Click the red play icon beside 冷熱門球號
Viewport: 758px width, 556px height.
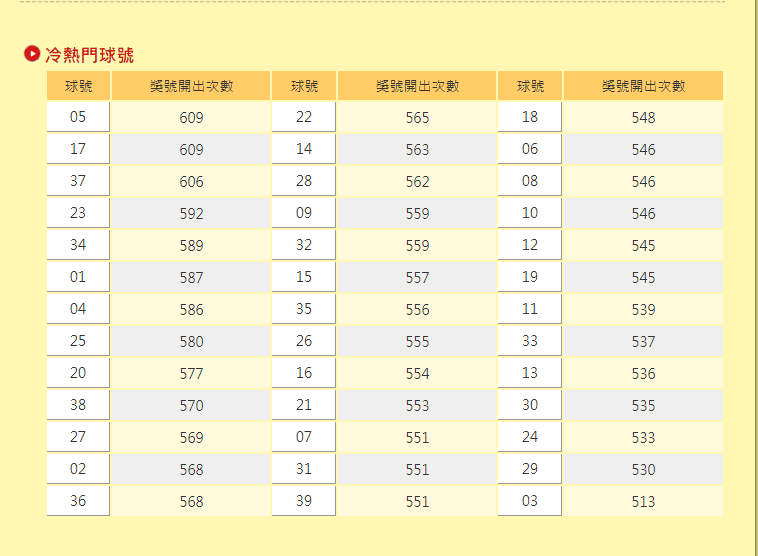pos(32,54)
